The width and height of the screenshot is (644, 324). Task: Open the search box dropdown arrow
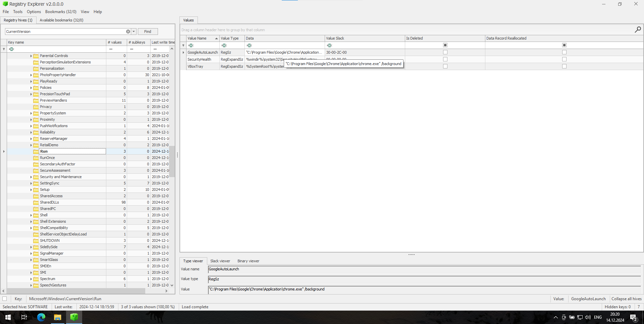point(133,32)
